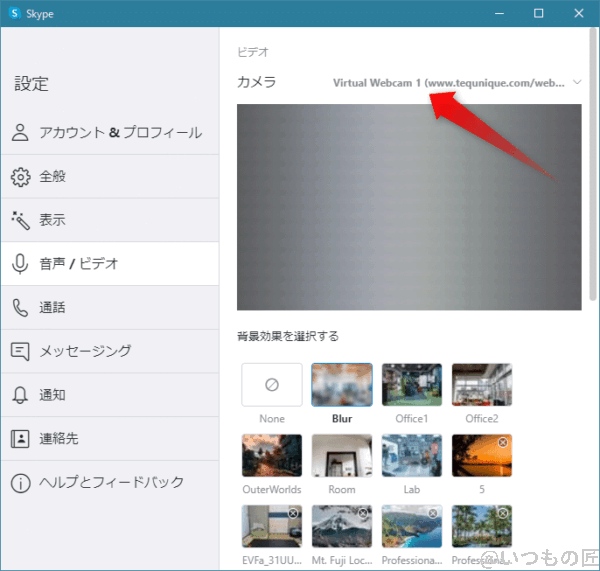Viewport: 600px width, 571px height.
Task: Choose the Office1 background
Action: pyautogui.click(x=412, y=385)
